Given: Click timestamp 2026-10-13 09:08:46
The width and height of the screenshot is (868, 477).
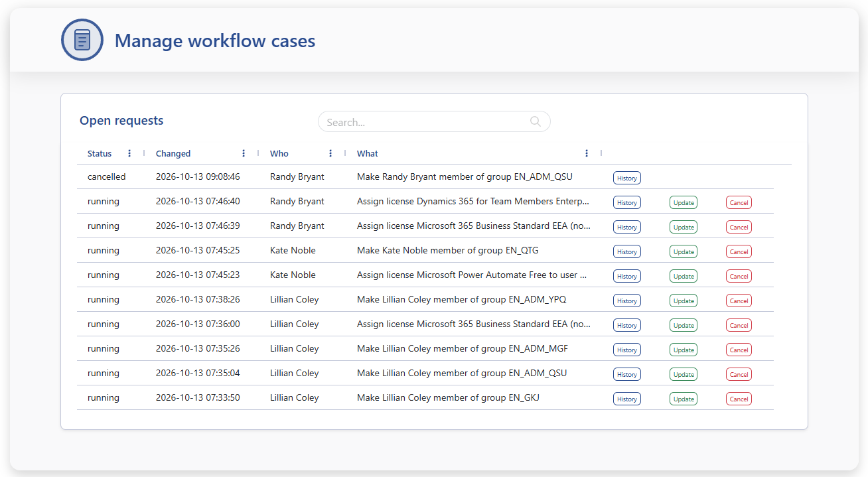Looking at the screenshot, I should pos(198,176).
